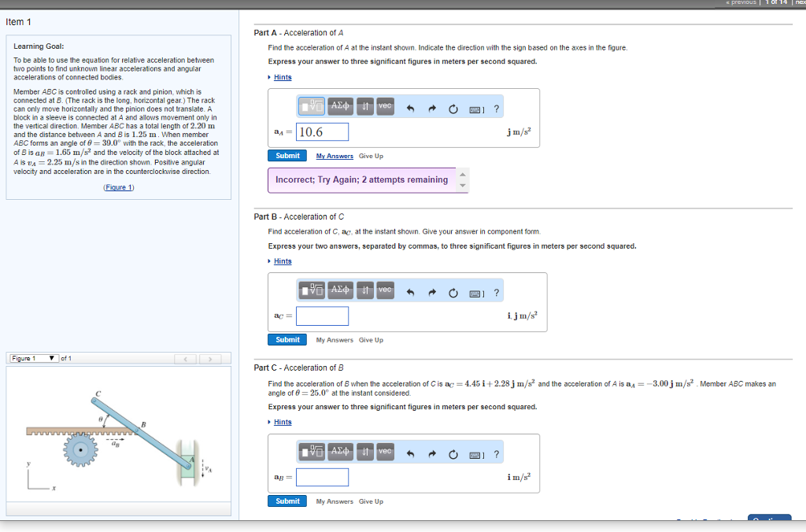This screenshot has width=806, height=532.
Task: Expand the Hints section under Part C
Action: [x=280, y=421]
